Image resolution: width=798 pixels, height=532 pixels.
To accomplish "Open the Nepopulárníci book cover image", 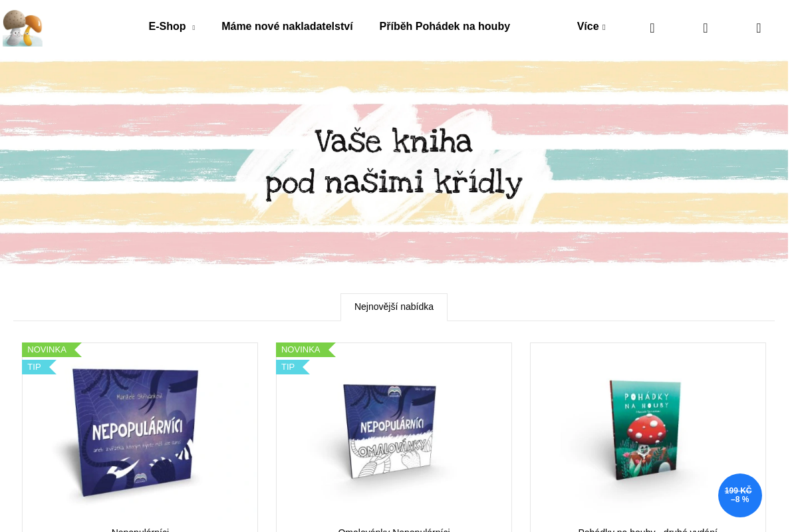I will click(140, 432).
